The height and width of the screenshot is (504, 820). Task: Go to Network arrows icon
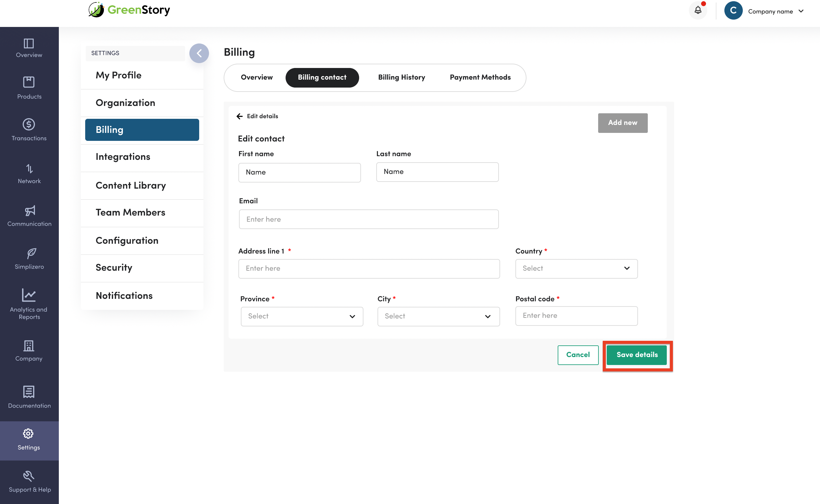[x=29, y=169]
